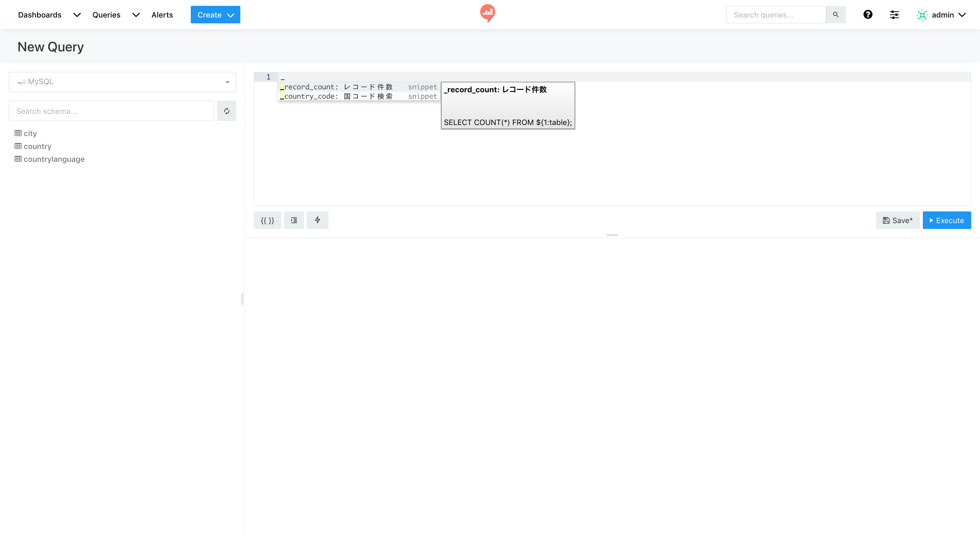The height and width of the screenshot is (535, 980).
Task: Expand the Dashboards dropdown chevron
Action: pyautogui.click(x=77, y=15)
